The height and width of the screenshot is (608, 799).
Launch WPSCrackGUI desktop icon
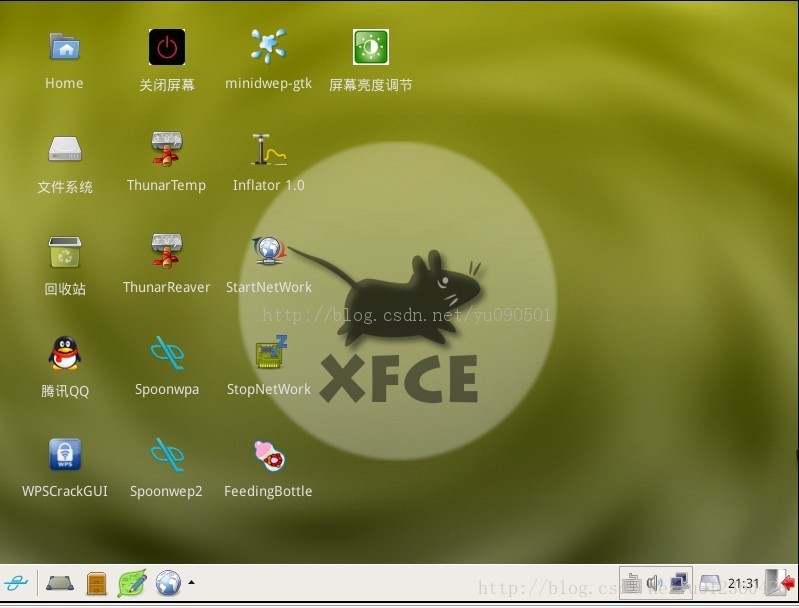[65, 454]
